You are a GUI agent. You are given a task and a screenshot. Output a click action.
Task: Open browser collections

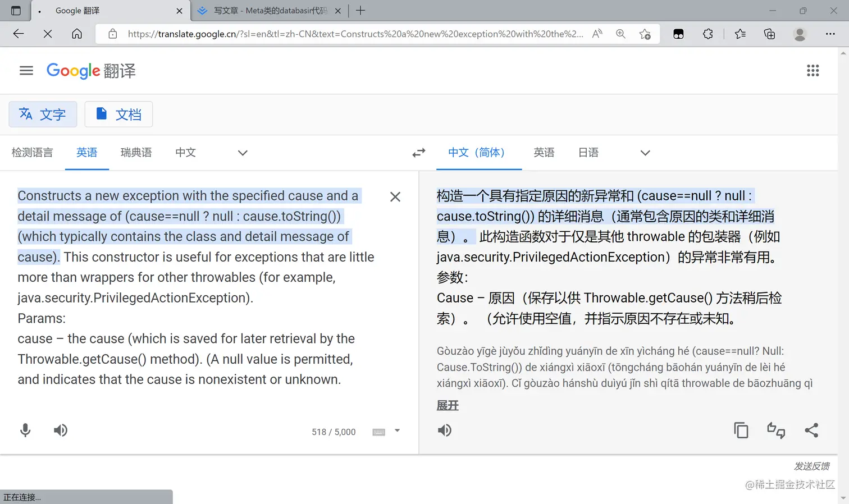click(x=770, y=34)
